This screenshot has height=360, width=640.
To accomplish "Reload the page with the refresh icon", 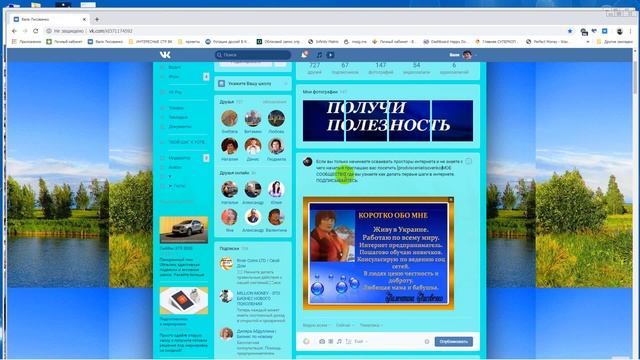I will tap(36, 31).
